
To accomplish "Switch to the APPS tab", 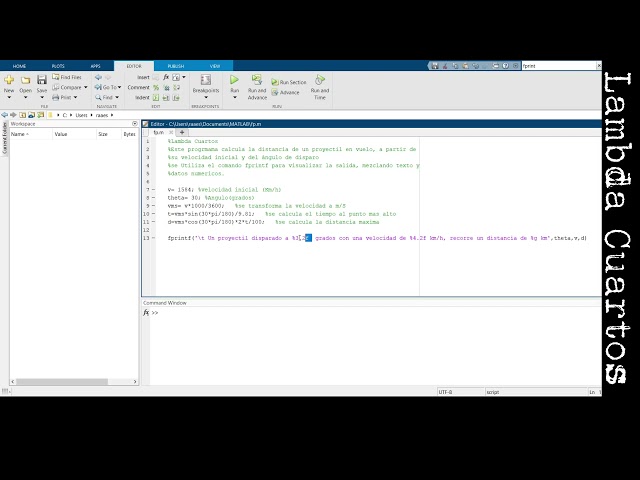I will [96, 66].
